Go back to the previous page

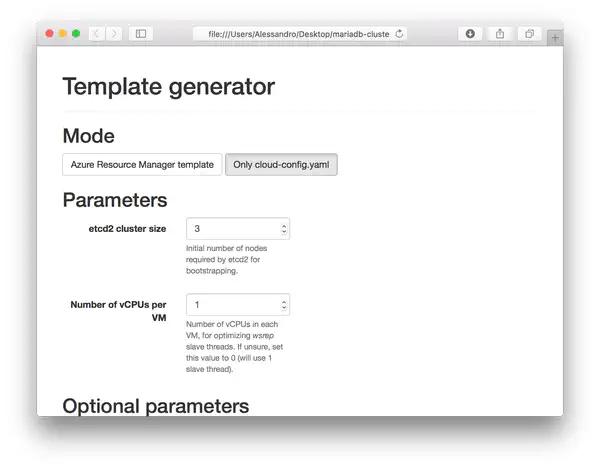tap(96, 33)
